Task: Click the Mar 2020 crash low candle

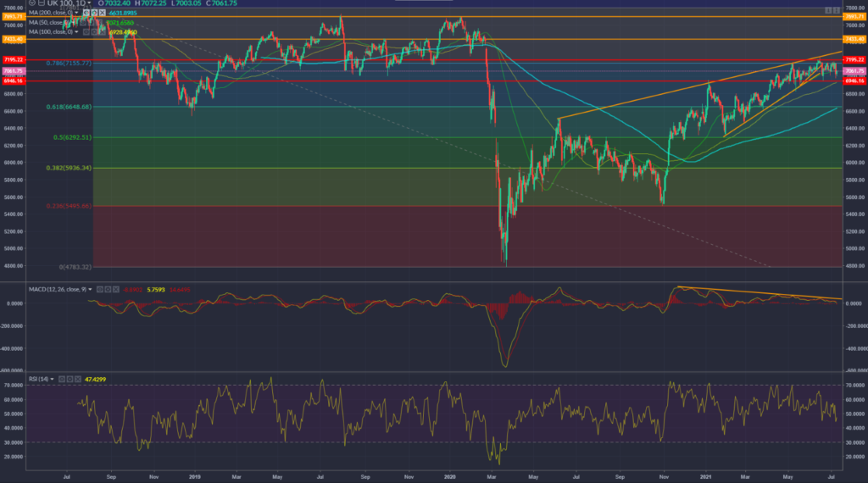Action: tap(505, 252)
